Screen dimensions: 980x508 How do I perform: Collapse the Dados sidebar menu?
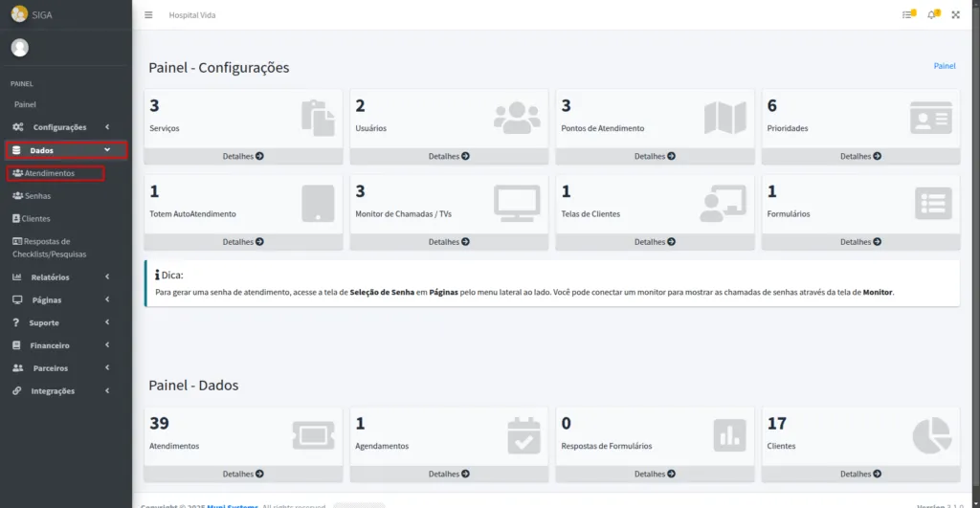pyautogui.click(x=65, y=150)
